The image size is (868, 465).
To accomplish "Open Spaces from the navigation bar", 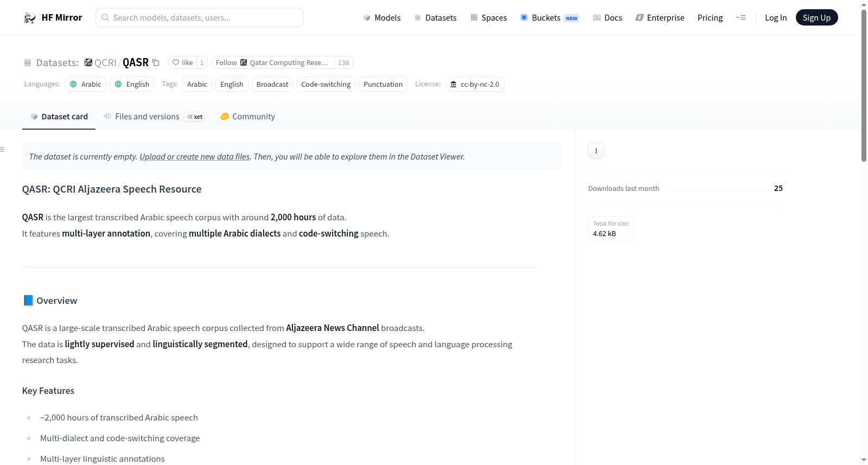I will [x=488, y=17].
